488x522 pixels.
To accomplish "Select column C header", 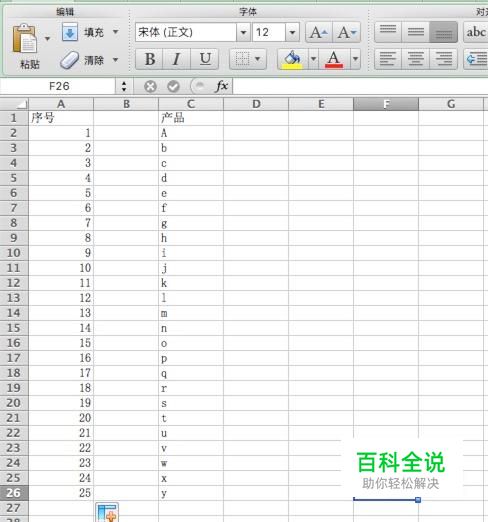I will pyautogui.click(x=191, y=104).
